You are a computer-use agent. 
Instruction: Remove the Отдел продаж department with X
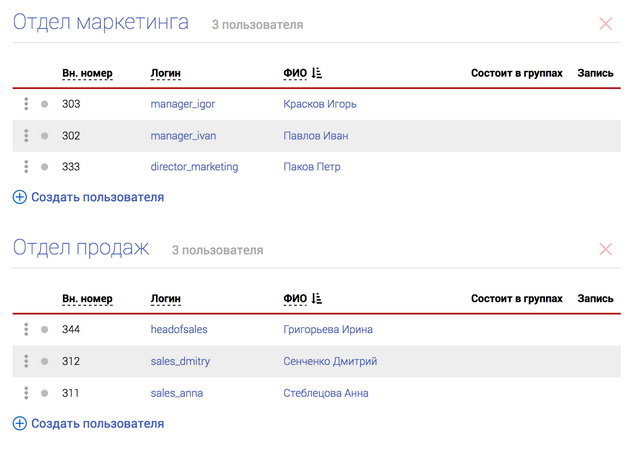[605, 249]
